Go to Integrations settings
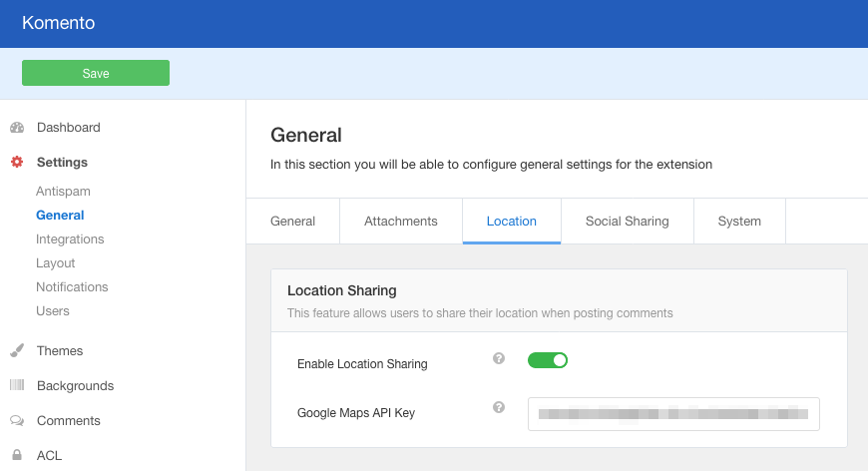Viewport: 868px width, 471px height. pos(70,239)
